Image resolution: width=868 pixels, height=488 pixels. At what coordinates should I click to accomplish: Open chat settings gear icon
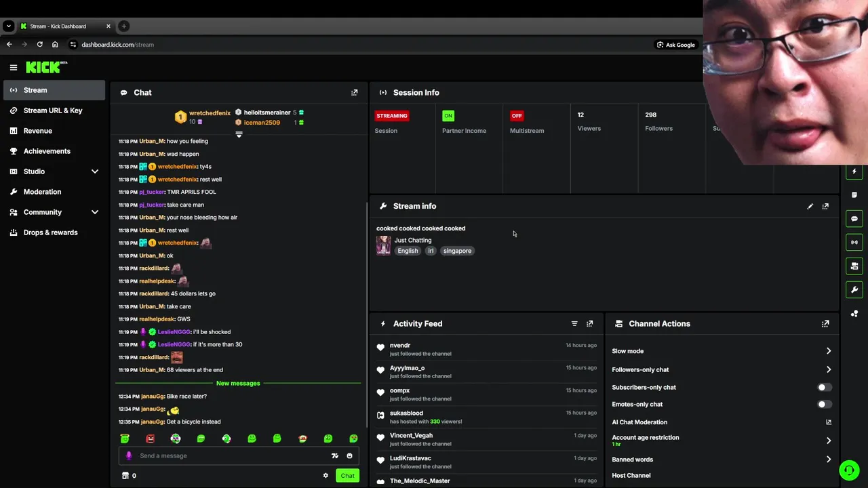point(325,476)
